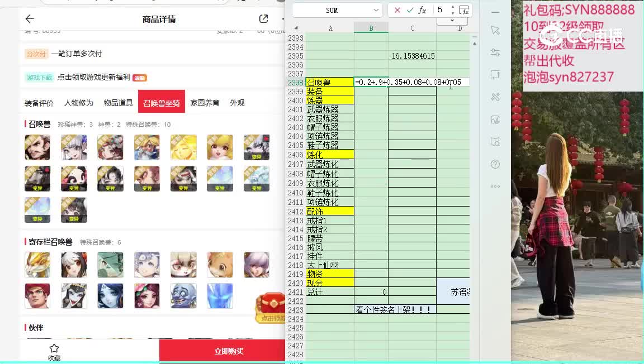Select the arrow pointer tool in side panel
644x364 pixels.
[x=495, y=30]
